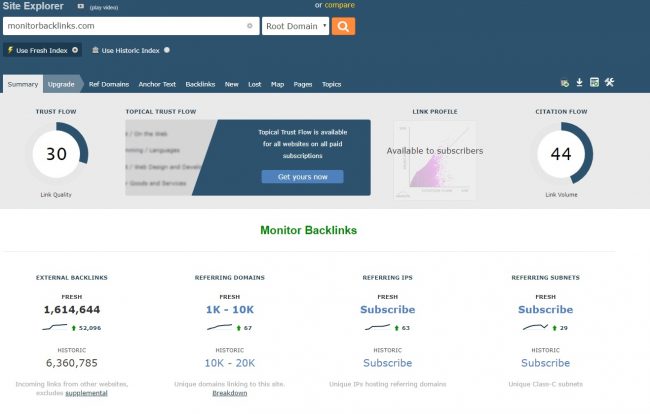Click the Get yours now button
Screen dimensions: 650x414
coord(302,177)
